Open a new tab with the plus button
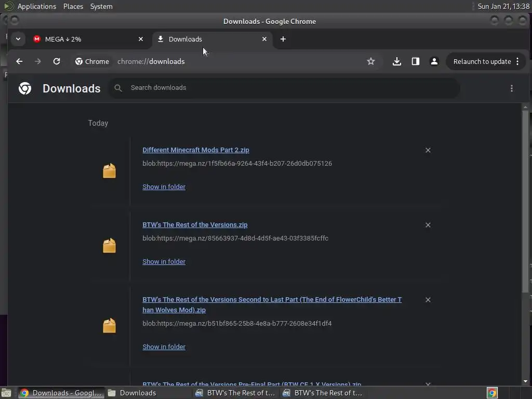 [283, 39]
